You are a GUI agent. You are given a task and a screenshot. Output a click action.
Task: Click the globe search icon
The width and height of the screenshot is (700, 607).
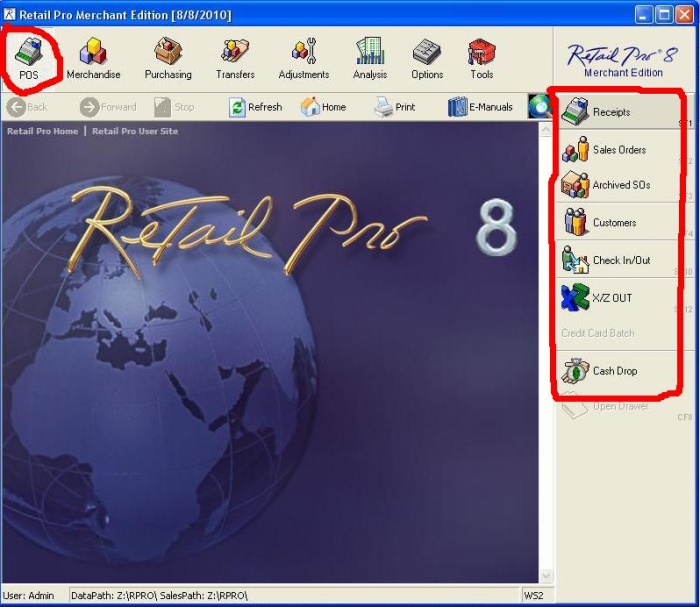pyautogui.click(x=539, y=106)
